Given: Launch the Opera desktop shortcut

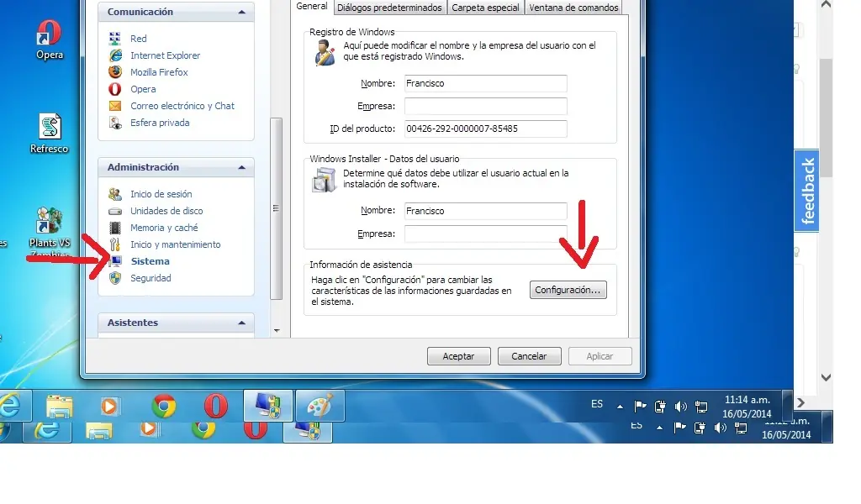Looking at the screenshot, I should click(x=50, y=39).
